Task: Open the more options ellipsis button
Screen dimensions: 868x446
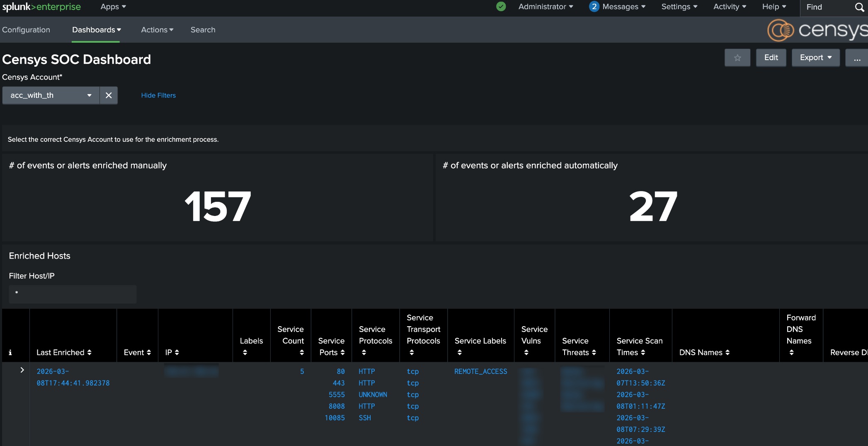Action: point(857,58)
